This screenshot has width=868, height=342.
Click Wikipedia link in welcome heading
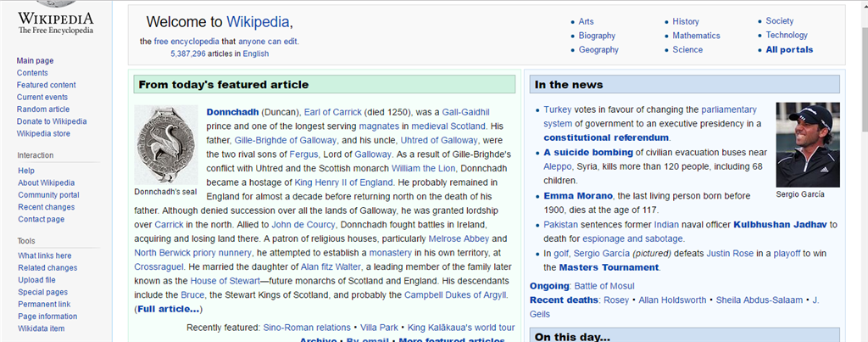tap(258, 22)
